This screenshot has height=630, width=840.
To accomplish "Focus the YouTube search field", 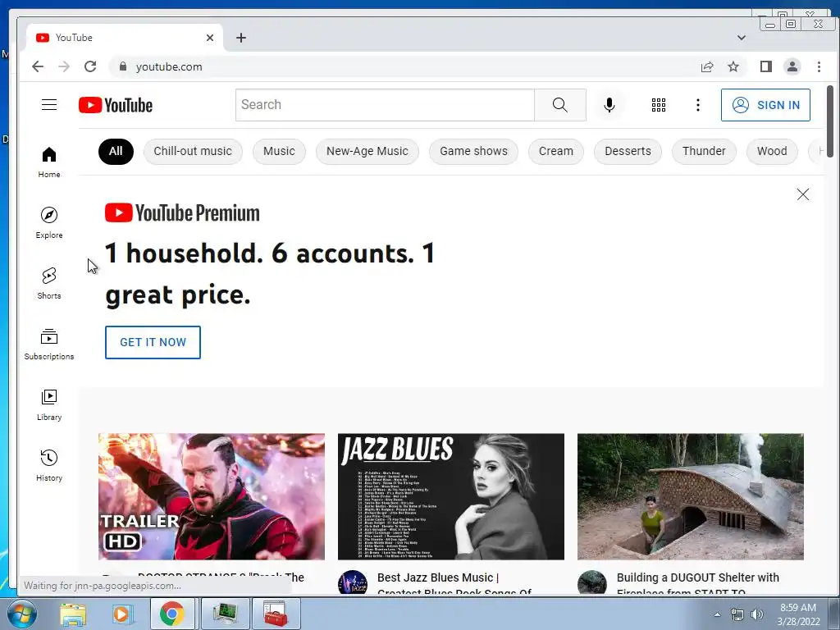I will coord(385,104).
